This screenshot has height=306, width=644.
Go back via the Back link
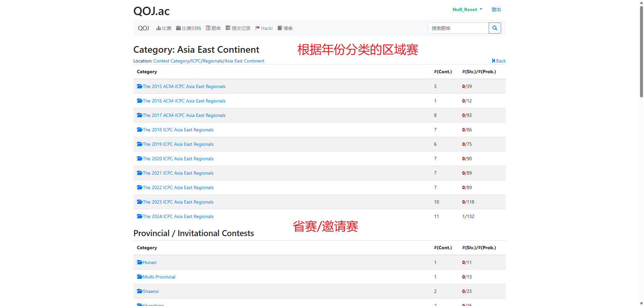[x=498, y=61]
